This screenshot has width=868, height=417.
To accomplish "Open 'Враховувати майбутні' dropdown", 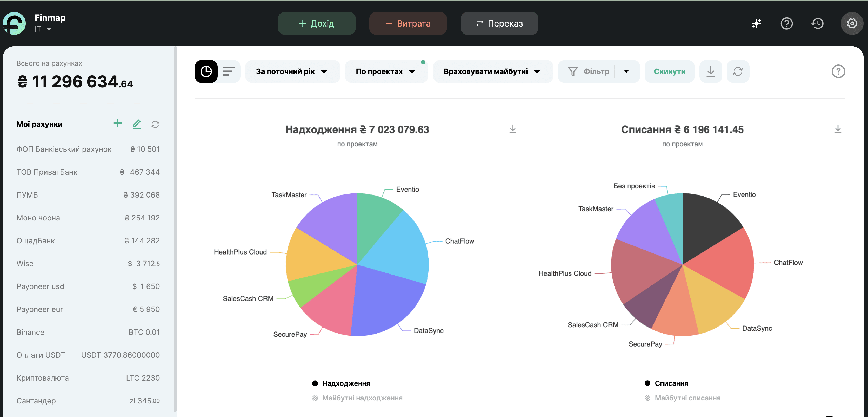I will click(x=493, y=71).
